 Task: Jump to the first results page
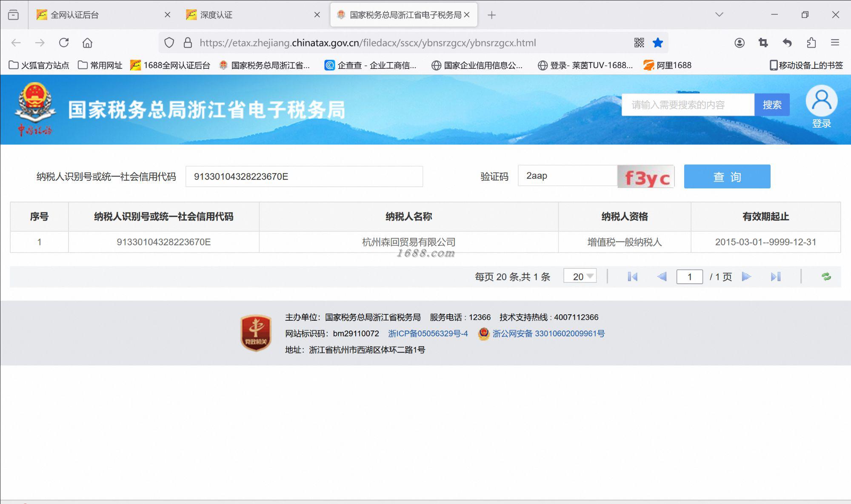coord(632,277)
